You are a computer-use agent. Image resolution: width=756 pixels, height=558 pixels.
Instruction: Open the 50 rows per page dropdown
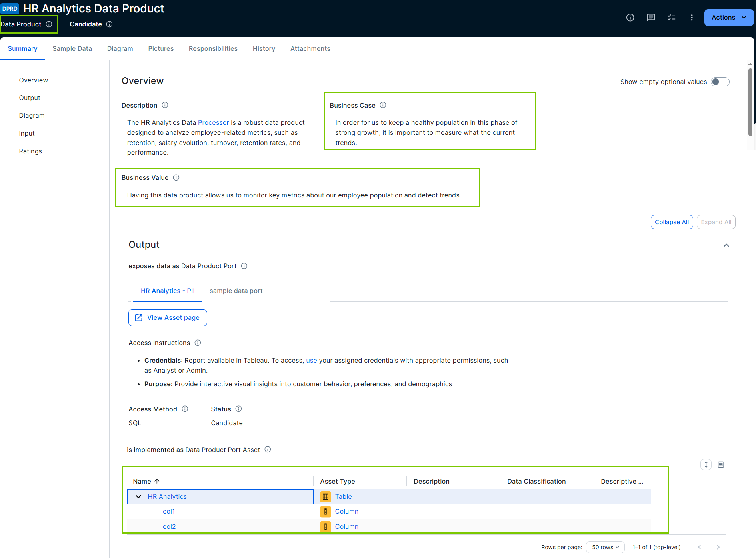[605, 547]
